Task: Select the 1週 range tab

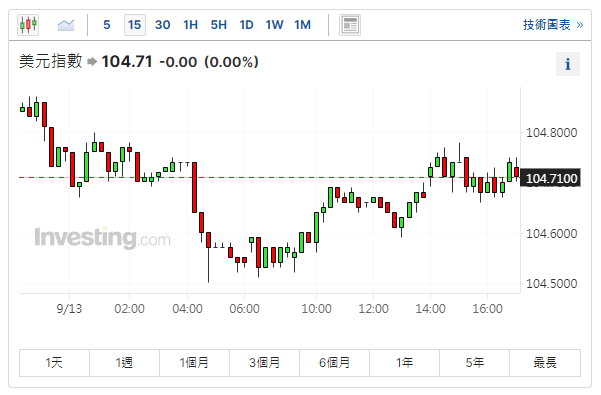Action: point(124,362)
